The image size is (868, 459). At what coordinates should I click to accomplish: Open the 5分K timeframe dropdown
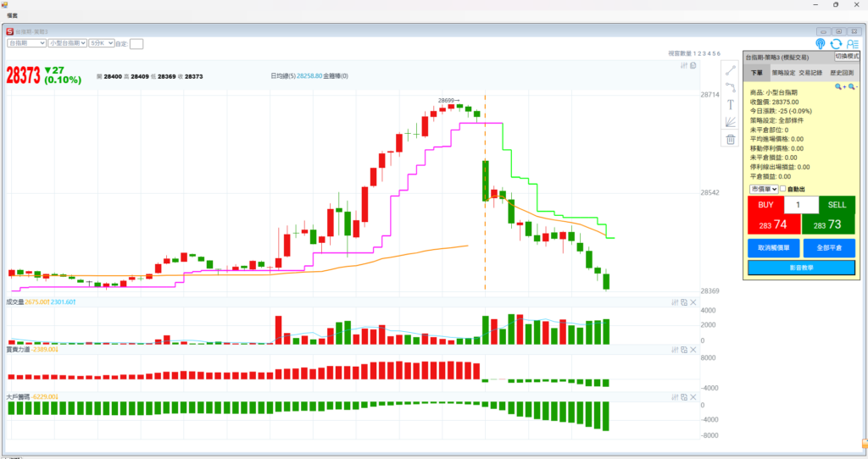[x=102, y=42]
